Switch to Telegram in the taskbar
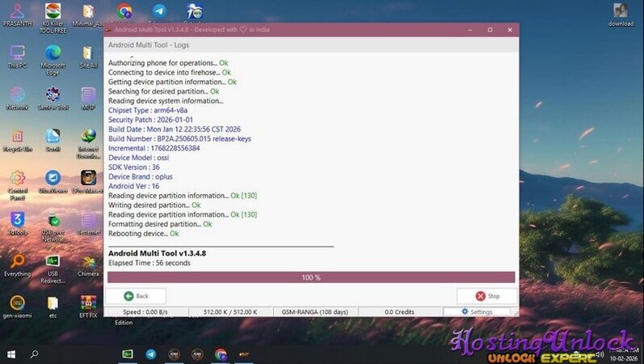Viewport: 644px width, 364px height. click(x=151, y=354)
